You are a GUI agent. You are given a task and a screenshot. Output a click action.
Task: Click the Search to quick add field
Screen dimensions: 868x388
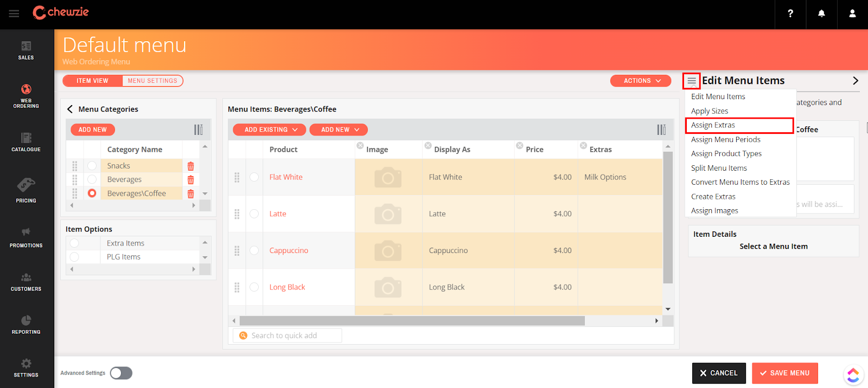point(288,335)
